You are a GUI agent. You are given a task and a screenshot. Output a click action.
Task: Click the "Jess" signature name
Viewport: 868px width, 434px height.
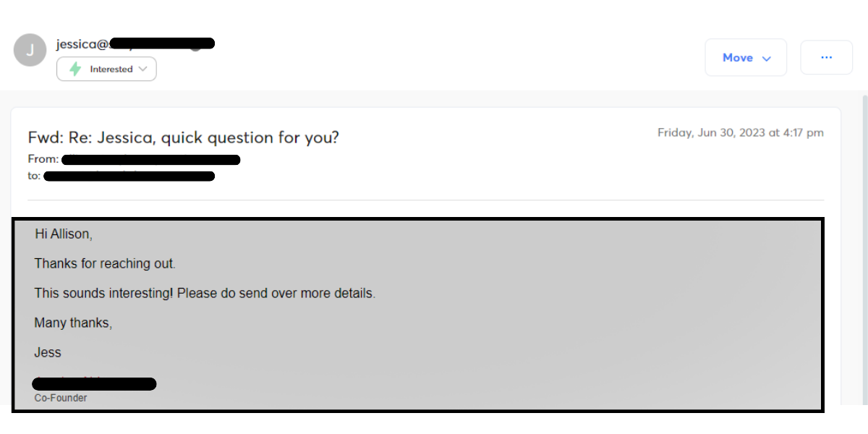[x=48, y=353]
